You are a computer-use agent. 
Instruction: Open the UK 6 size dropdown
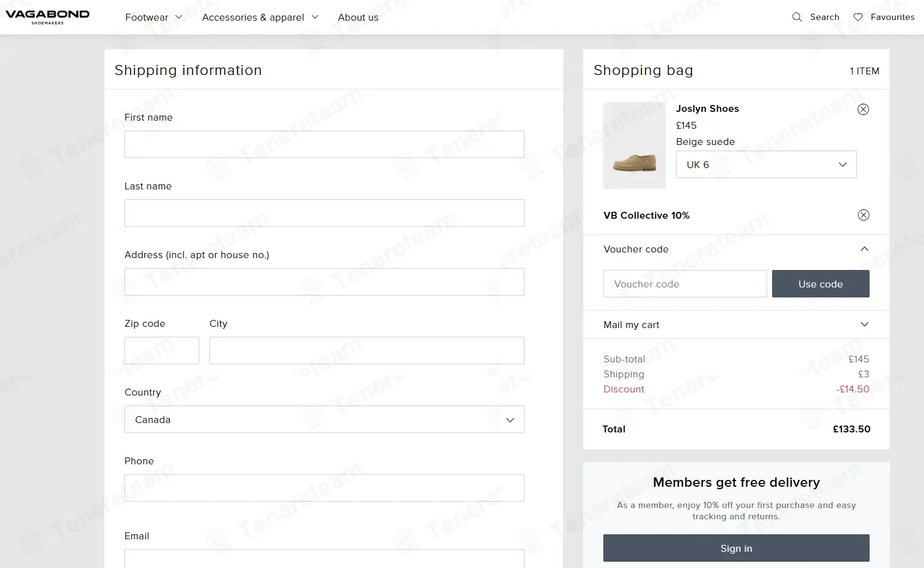pos(766,164)
